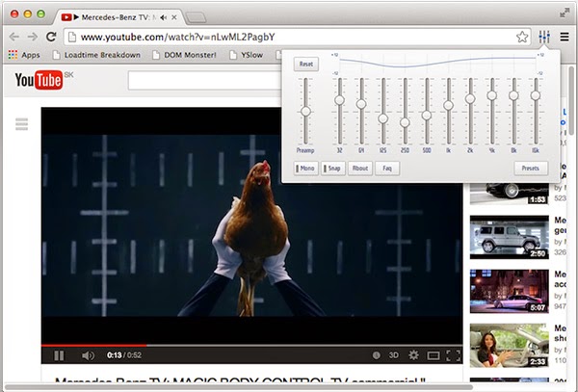The width and height of the screenshot is (578, 392).
Task: Click the 32 Hz band slider handle
Action: 339,100
